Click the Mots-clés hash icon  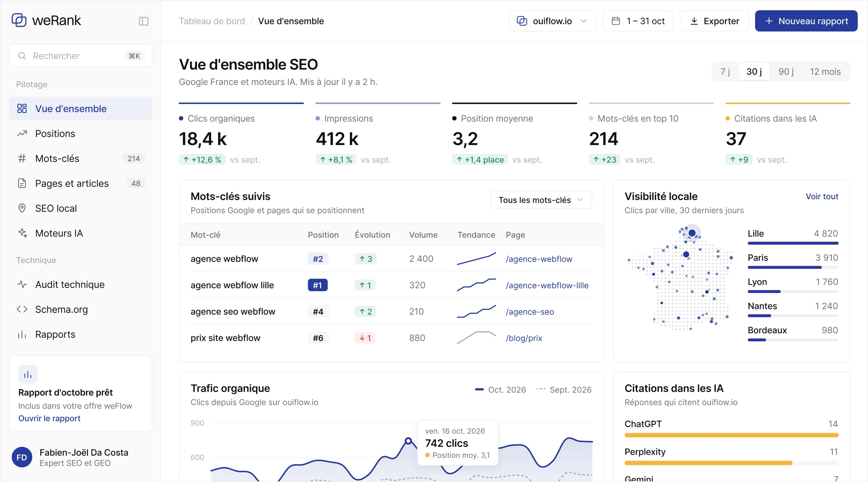pyautogui.click(x=22, y=158)
